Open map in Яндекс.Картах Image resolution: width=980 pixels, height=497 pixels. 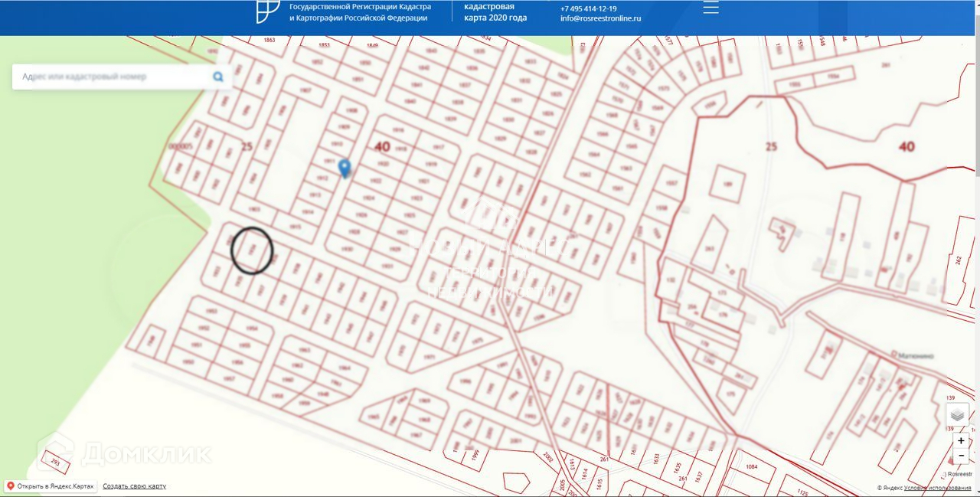click(x=51, y=486)
